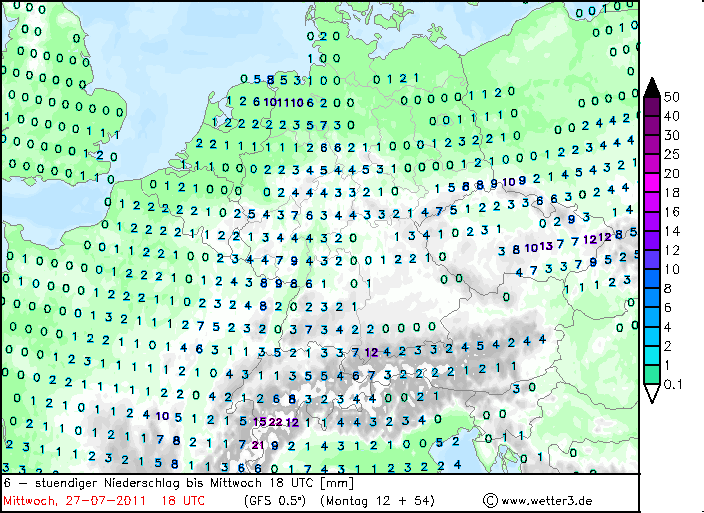Screen dimensions: 704x513
Task: Select the legend color band between 50 and 40
Action: point(652,106)
